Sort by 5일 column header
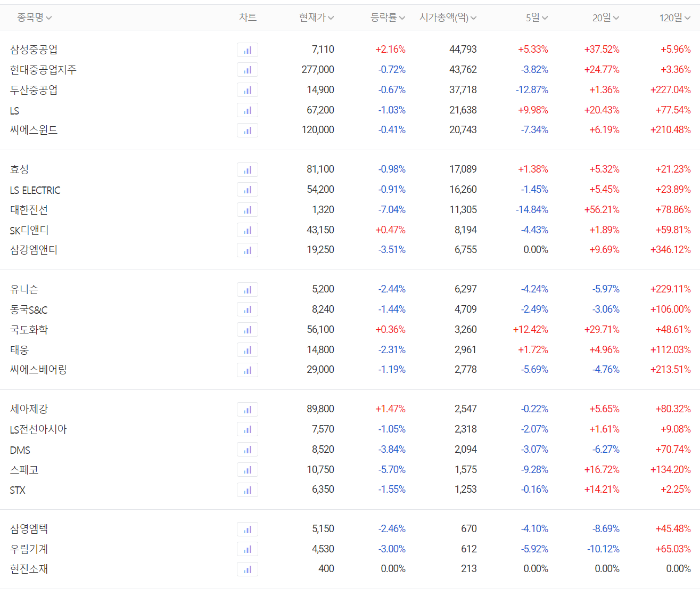The image size is (700, 595). click(x=537, y=18)
